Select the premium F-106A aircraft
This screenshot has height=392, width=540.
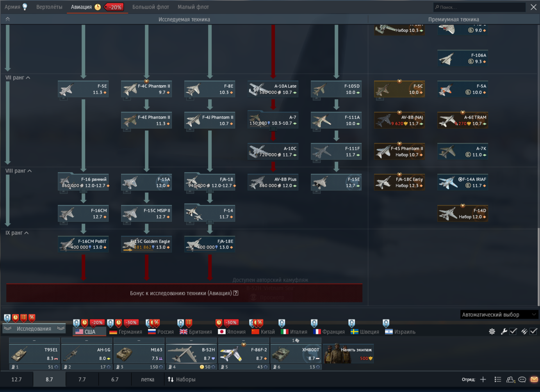pos(463,58)
